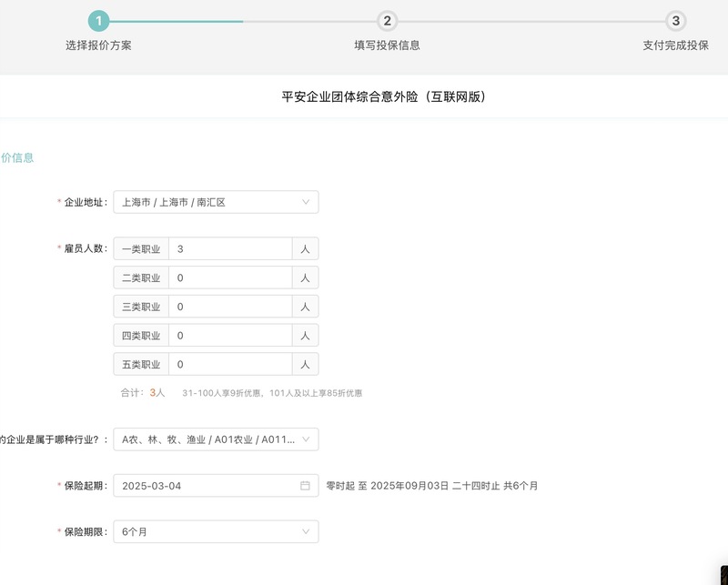Click the 一类职业 employee count input
Screen dimensions: 728x585
point(230,249)
